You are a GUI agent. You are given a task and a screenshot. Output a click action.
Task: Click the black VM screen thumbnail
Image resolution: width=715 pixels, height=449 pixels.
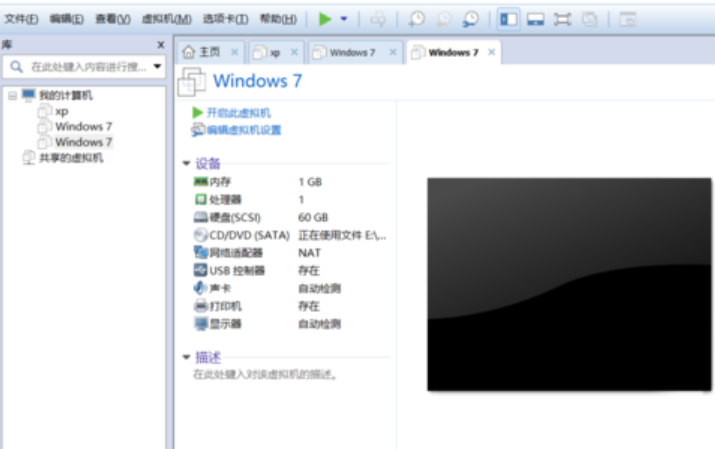569,284
